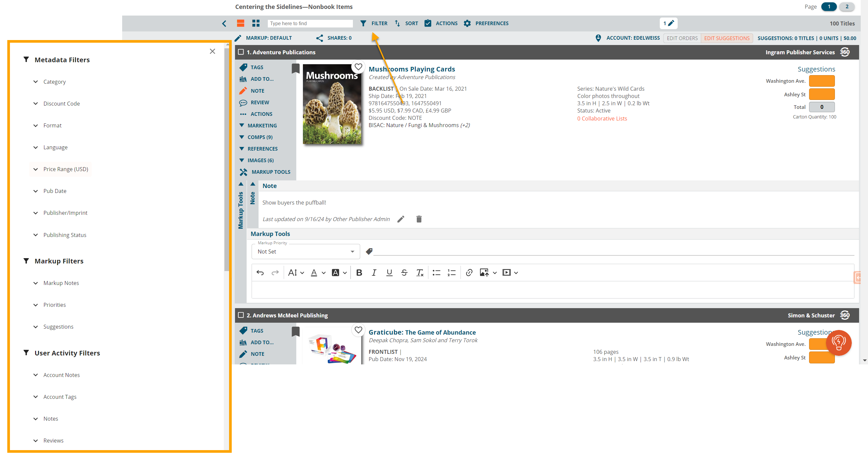Expand the Images (6) section
This screenshot has width=868, height=467.
pyautogui.click(x=257, y=161)
